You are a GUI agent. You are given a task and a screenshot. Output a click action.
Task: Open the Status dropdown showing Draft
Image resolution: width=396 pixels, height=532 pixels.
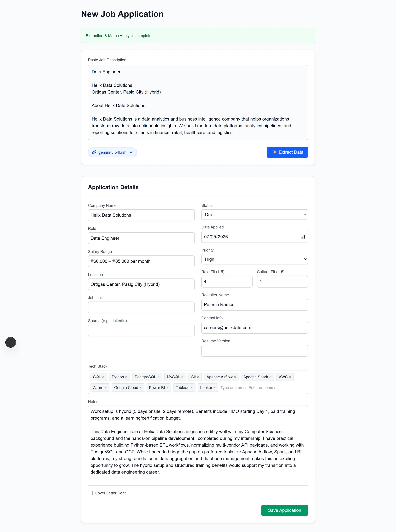(x=255, y=215)
